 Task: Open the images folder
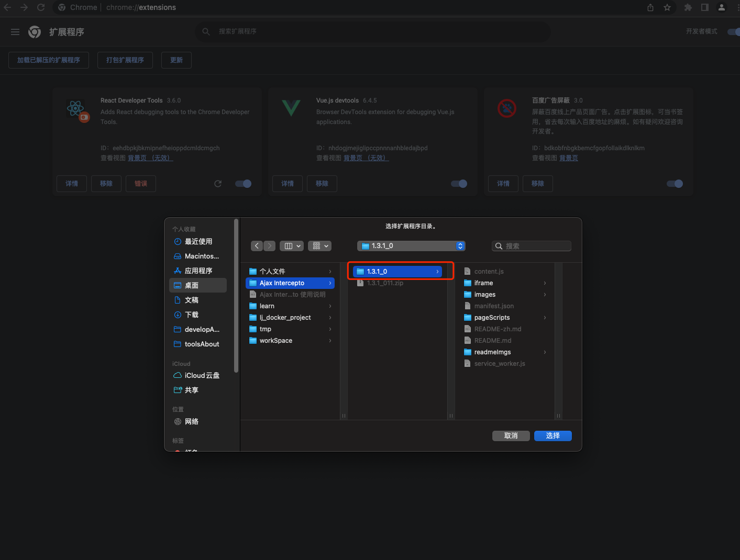(x=505, y=295)
